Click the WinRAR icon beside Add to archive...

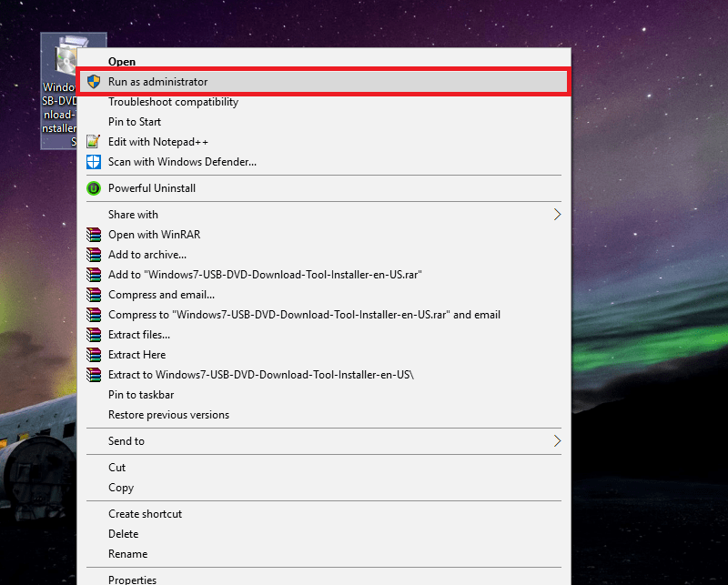pos(94,255)
